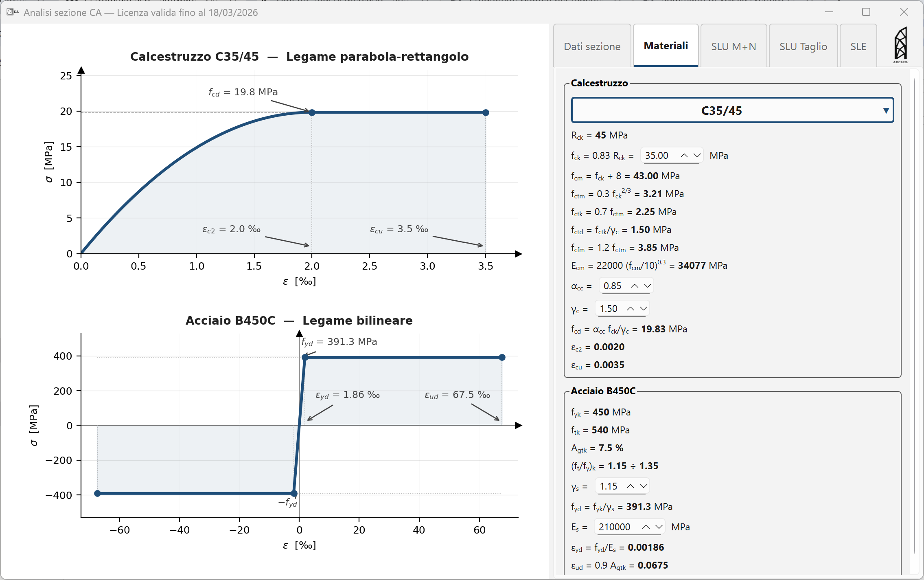Open the SLU M+N tab
924x580 pixels.
(x=734, y=46)
